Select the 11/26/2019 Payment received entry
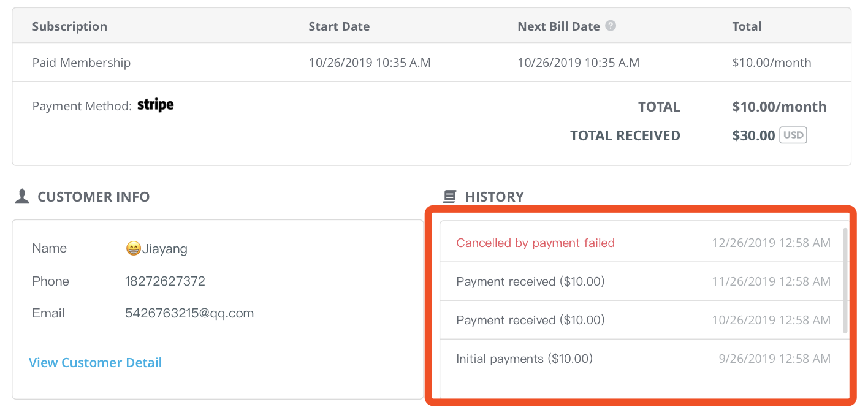Image resolution: width=868 pixels, height=418 pixels. 643,281
